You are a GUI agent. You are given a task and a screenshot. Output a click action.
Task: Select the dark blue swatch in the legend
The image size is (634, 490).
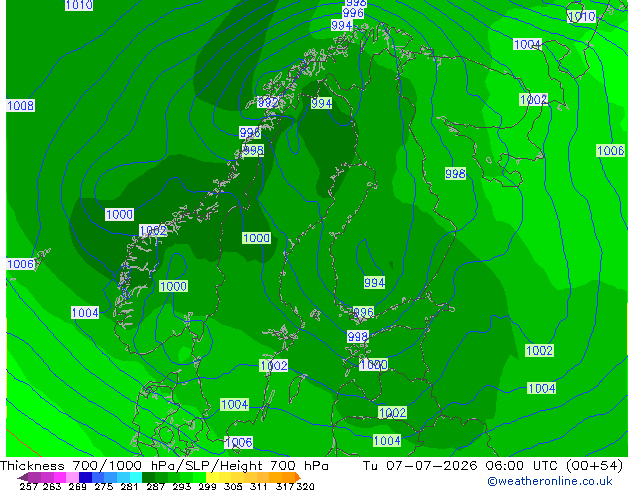pyautogui.click(x=85, y=477)
